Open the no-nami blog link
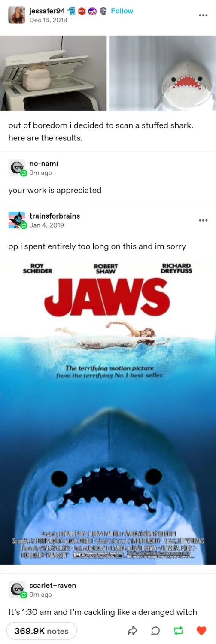216x644 pixels. pyautogui.click(x=44, y=164)
